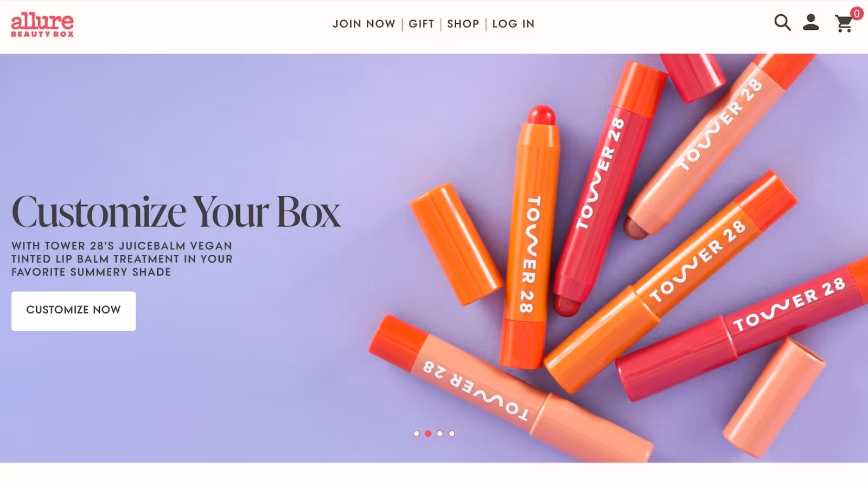Click the detached orange cap beside the upright balm
This screenshot has width=868, height=488.
(x=456, y=244)
